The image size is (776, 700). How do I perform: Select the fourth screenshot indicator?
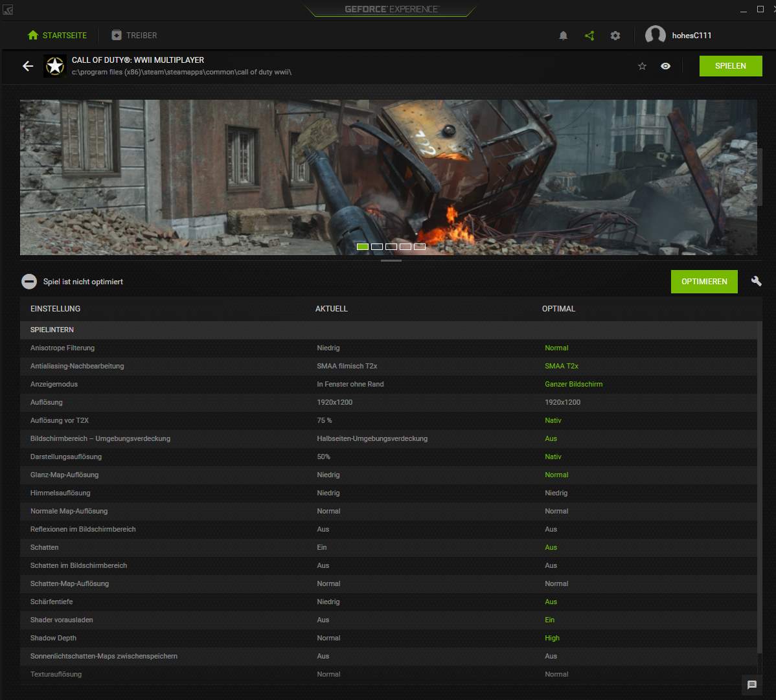click(405, 246)
